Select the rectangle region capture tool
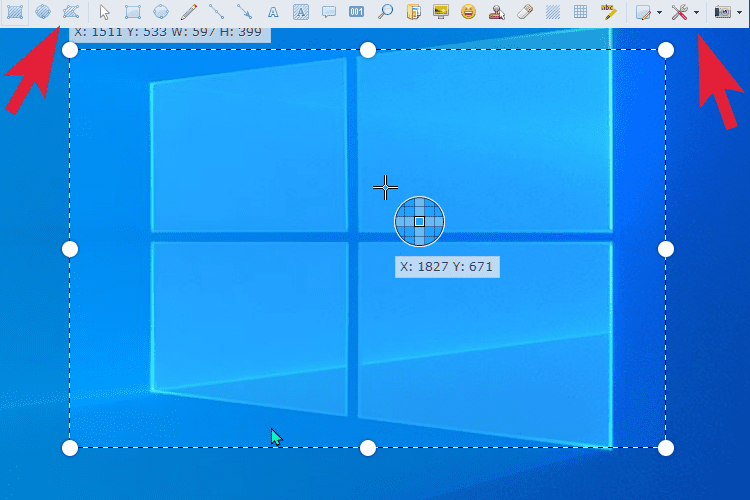This screenshot has height=500, width=750. (15, 11)
